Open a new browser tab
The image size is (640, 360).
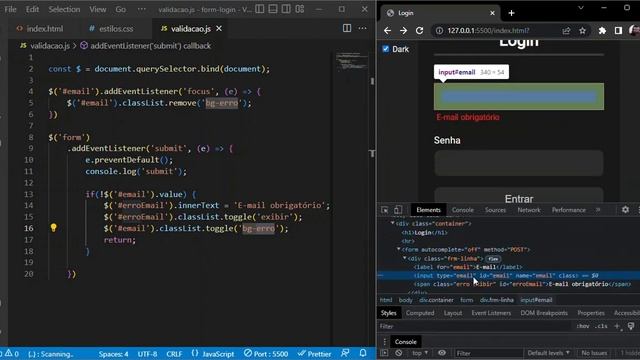tap(511, 13)
